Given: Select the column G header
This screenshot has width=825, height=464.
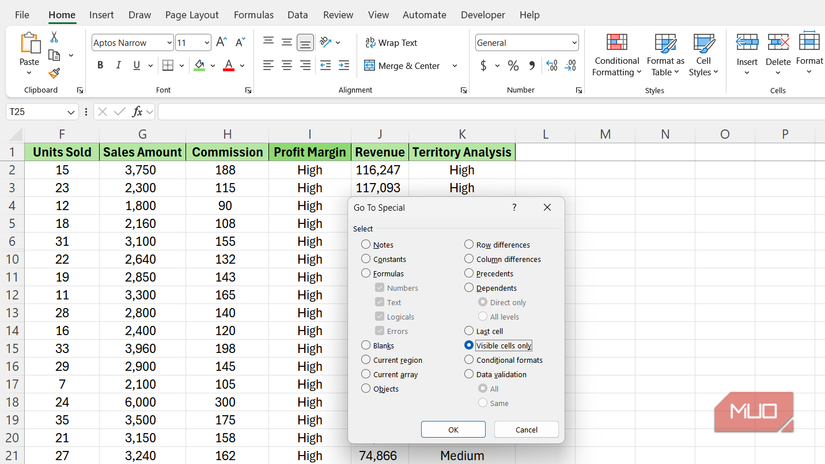Looking at the screenshot, I should tap(142, 134).
